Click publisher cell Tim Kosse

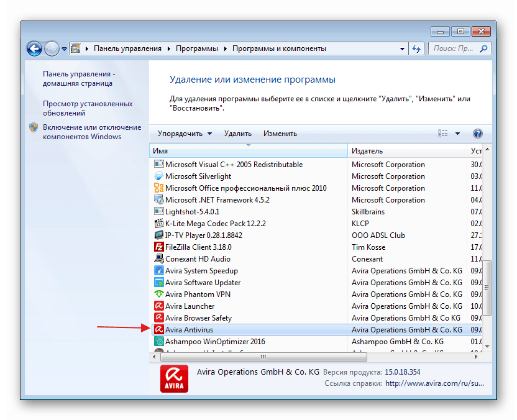pos(368,247)
